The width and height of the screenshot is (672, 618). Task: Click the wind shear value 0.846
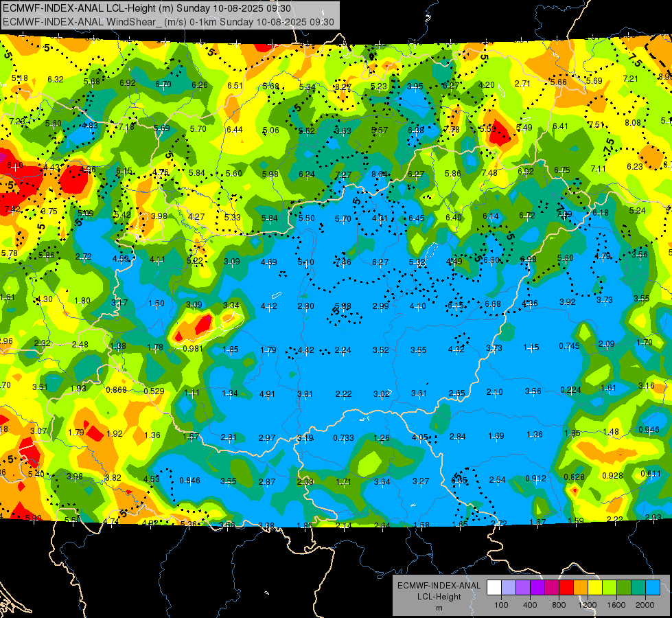[190, 481]
